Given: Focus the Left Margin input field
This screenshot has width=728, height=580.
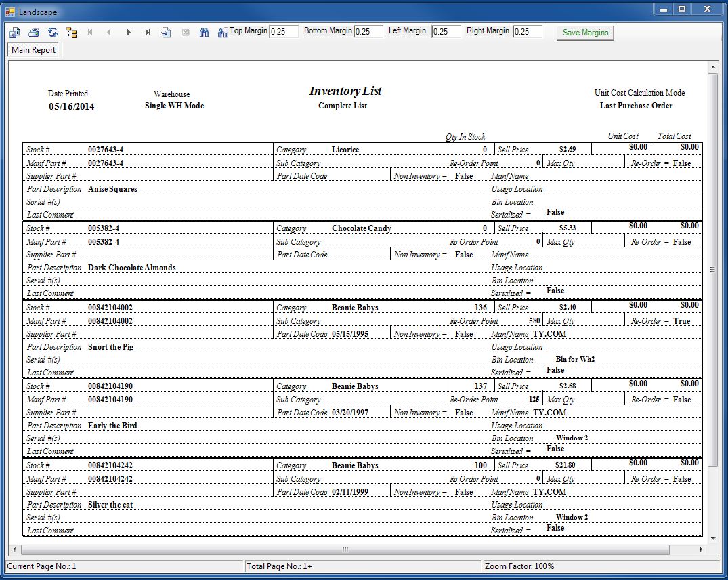Looking at the screenshot, I should 446,32.
